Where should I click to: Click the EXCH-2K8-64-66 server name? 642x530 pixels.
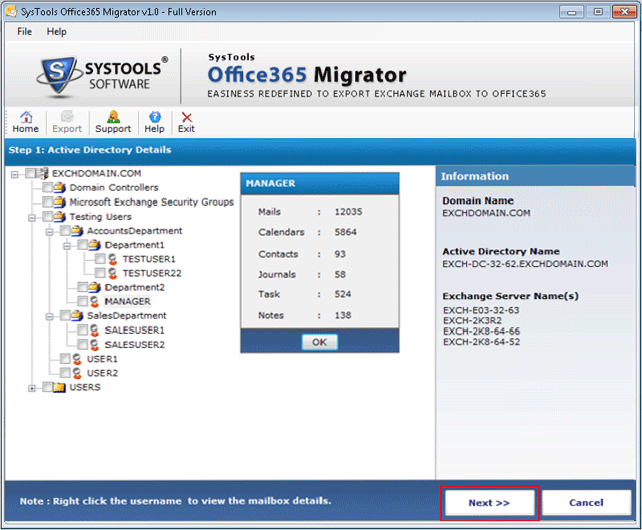point(482,331)
